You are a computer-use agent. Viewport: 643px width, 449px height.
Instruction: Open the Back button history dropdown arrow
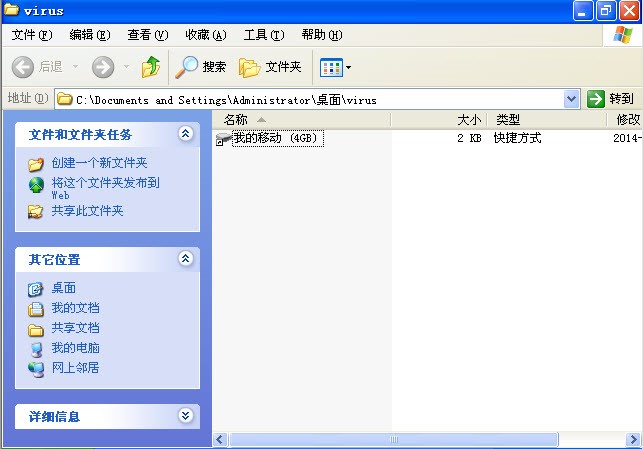(x=75, y=66)
